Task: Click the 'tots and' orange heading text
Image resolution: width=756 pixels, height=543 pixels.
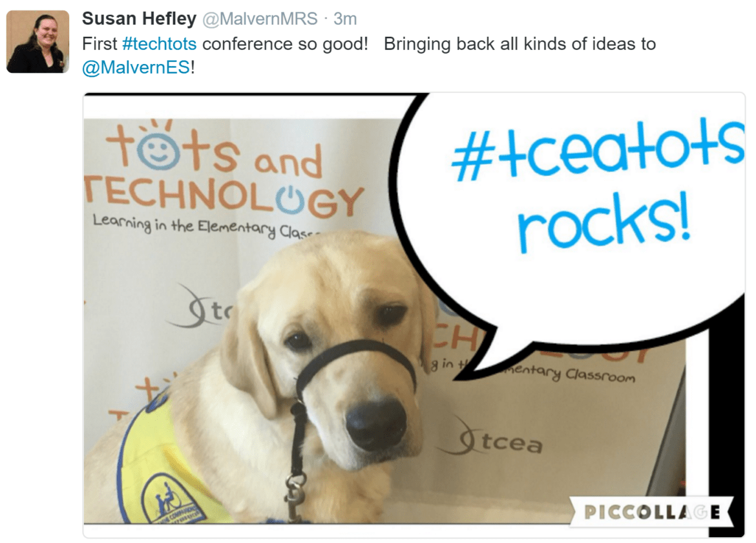Action: [x=213, y=149]
